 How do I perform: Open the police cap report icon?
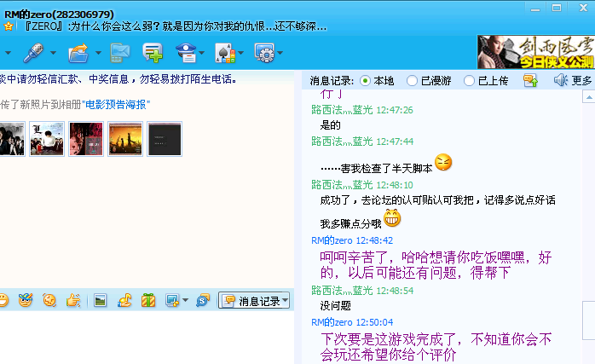[186, 53]
